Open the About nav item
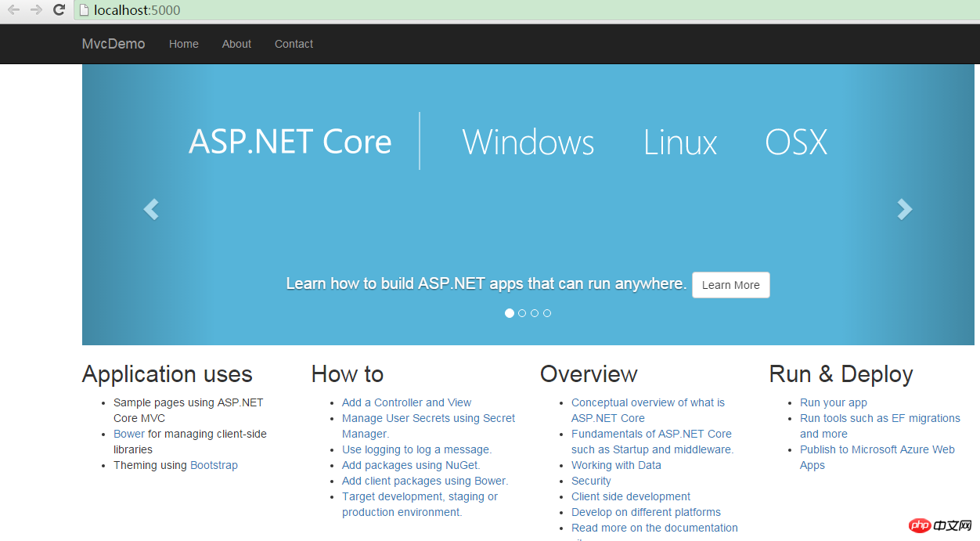The height and width of the screenshot is (541, 980). (236, 44)
